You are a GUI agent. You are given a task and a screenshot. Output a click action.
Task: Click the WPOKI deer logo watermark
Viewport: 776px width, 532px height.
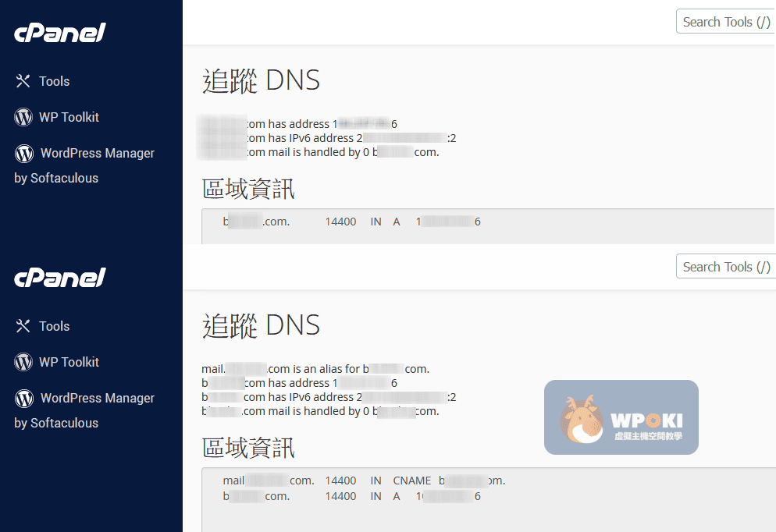coord(621,417)
